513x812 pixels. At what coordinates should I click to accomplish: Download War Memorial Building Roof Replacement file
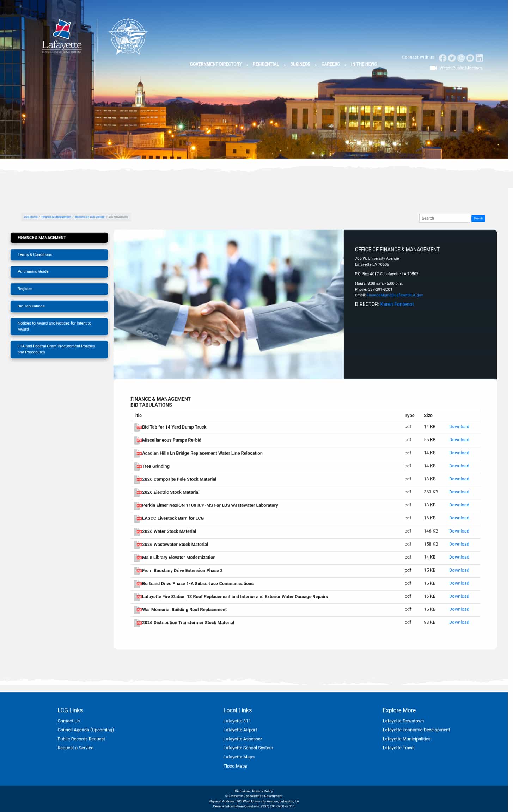pos(459,609)
